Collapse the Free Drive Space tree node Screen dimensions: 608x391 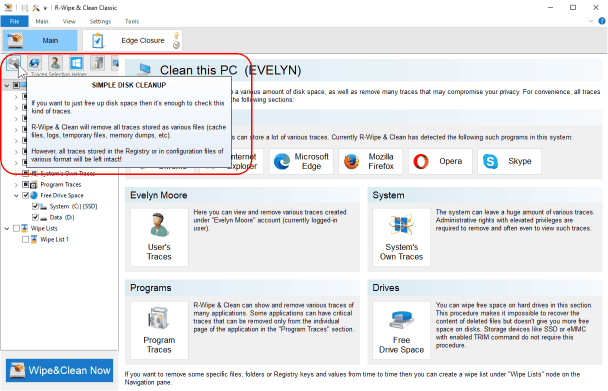click(x=16, y=196)
